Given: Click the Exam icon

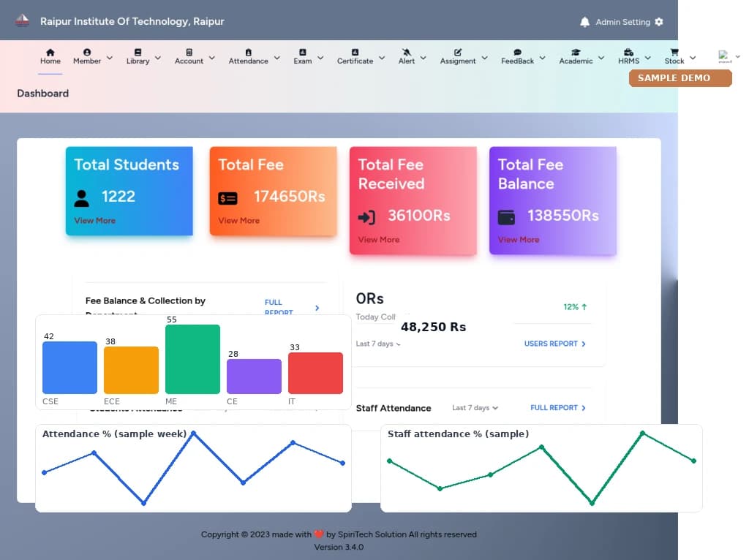Looking at the screenshot, I should 302,52.
